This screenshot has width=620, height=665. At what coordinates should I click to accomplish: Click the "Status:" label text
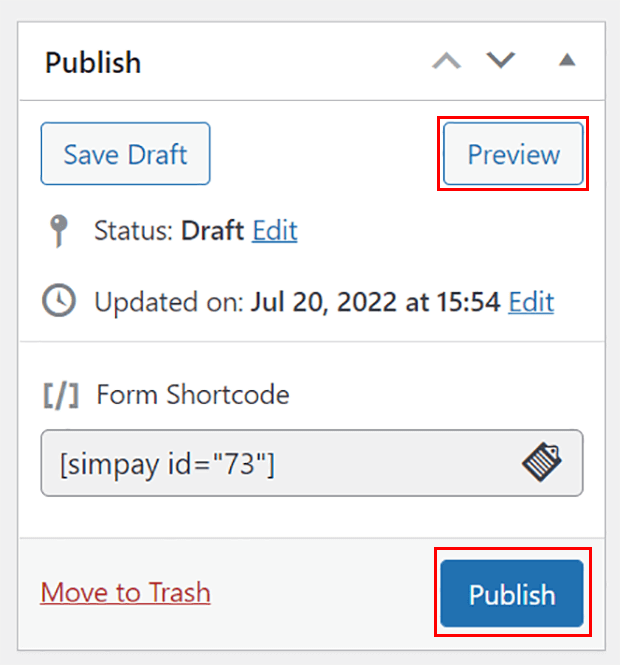(134, 231)
